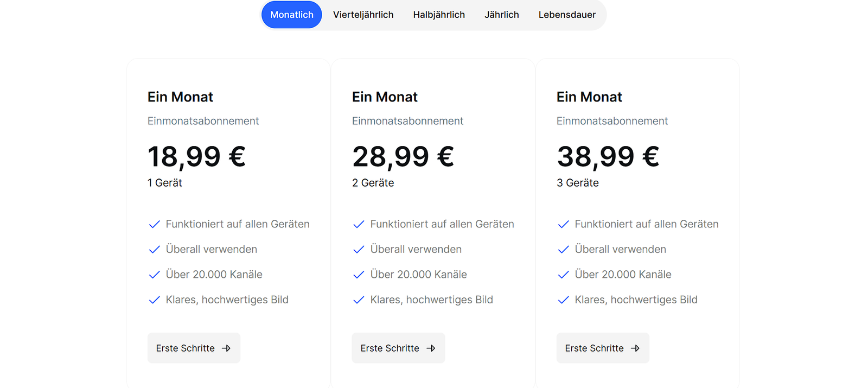Click arrow icon in 2 Geräte plan button
Screen dimensions: 868x388
(431, 348)
